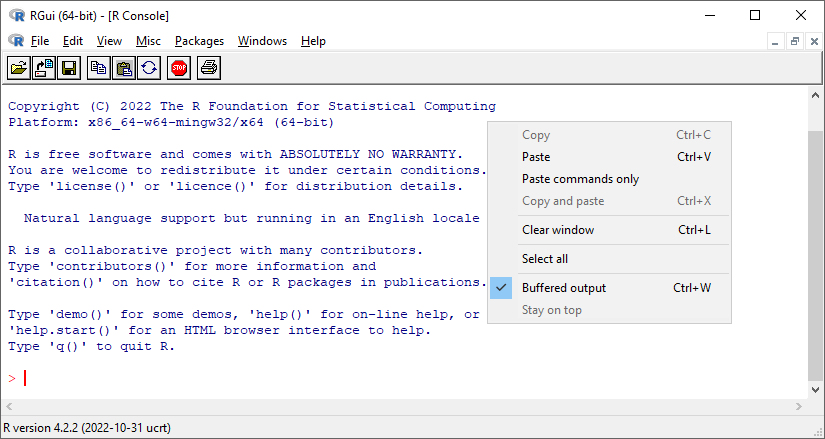Click the Print toolbar icon
This screenshot has height=439, width=825.
209,68
